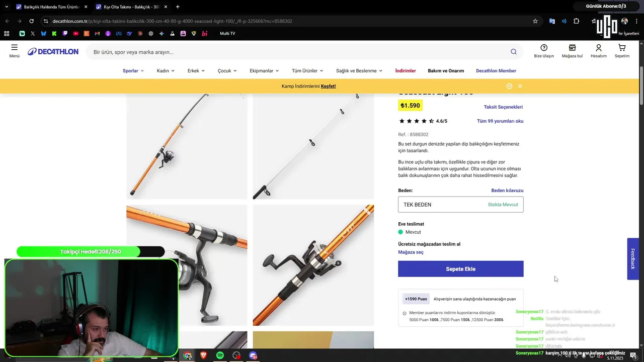
Task: Open Windows notification center icon
Action: tap(633, 355)
